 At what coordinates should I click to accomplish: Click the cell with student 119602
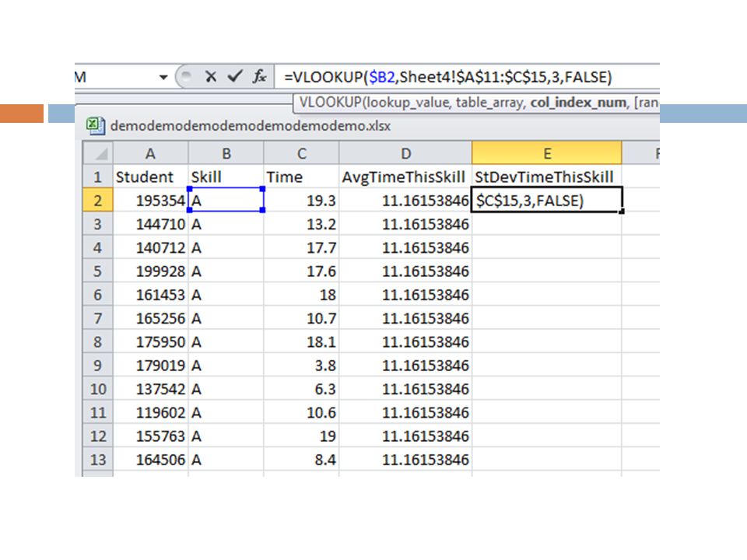coord(150,412)
